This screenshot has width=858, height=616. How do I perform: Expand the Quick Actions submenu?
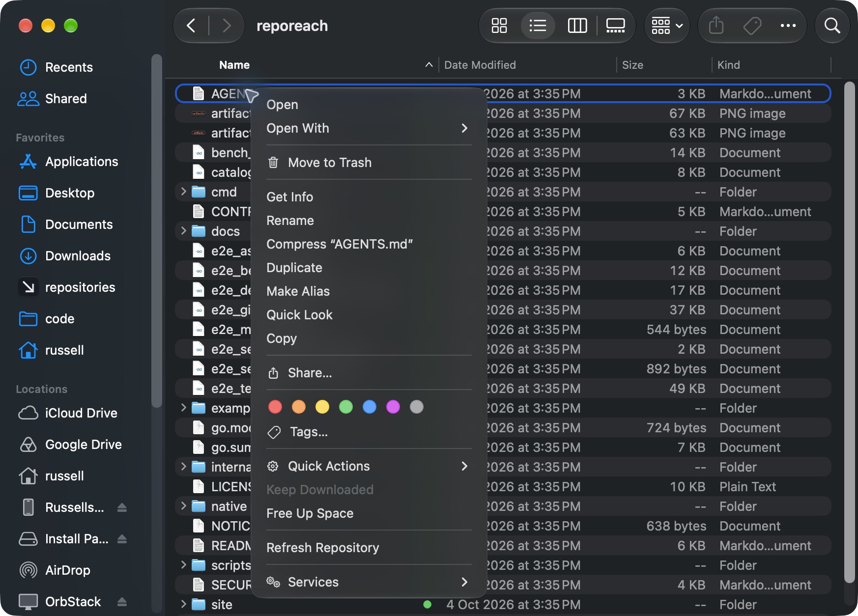pyautogui.click(x=369, y=466)
